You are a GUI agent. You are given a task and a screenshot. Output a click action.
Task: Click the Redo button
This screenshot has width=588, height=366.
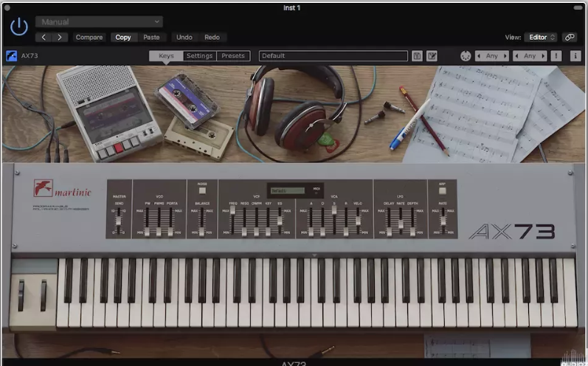(212, 37)
